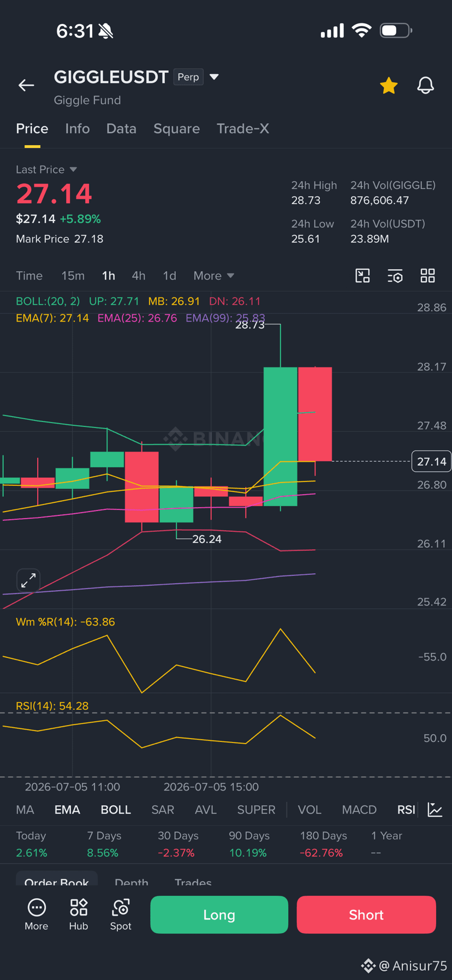Switch to Spot trading icon
The height and width of the screenshot is (980, 452).
(x=121, y=914)
